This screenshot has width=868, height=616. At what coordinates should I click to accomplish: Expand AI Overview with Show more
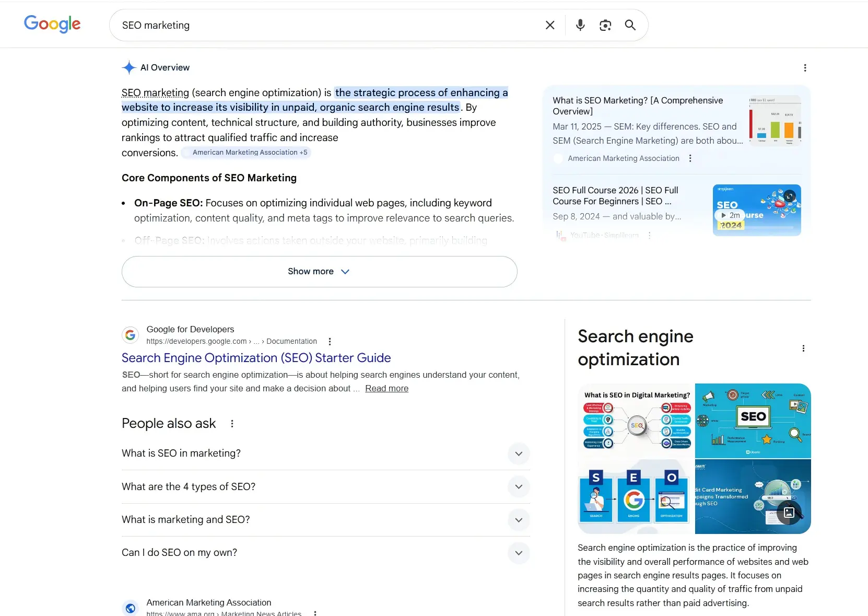pos(319,272)
